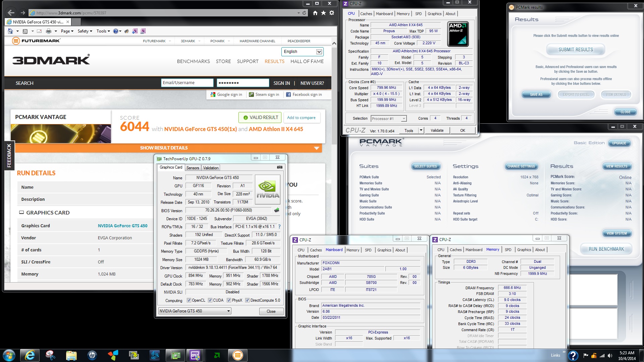
Task: Click UPGRADE button in PCMark Vantage
Action: 619,143
